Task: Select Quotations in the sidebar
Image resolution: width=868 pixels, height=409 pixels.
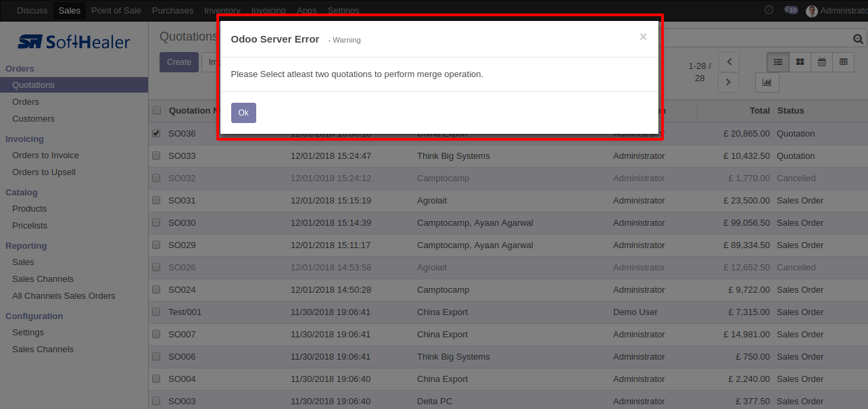Action: (74, 85)
